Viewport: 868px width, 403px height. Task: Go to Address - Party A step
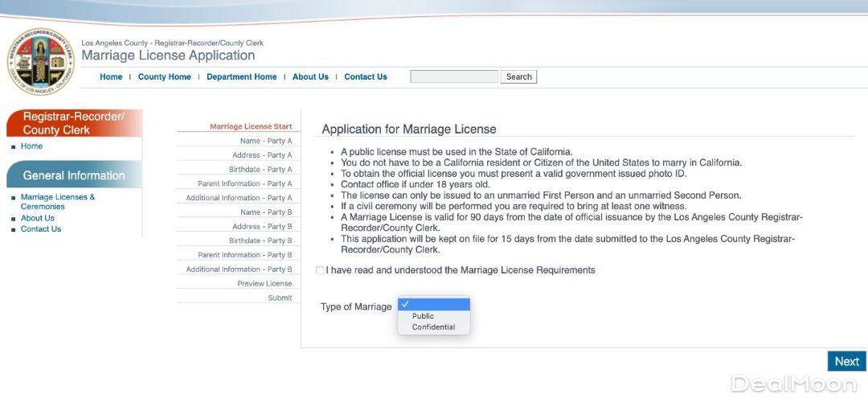point(262,155)
